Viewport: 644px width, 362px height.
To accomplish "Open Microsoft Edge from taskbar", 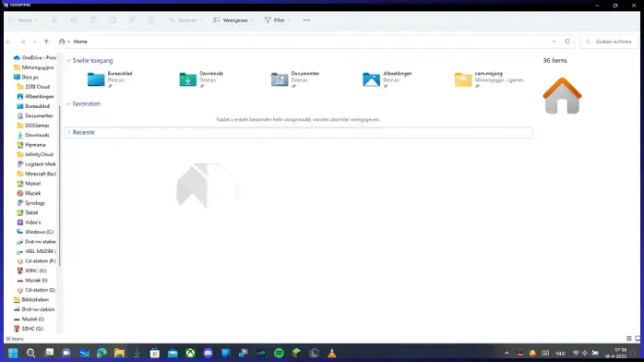I will [x=101, y=353].
